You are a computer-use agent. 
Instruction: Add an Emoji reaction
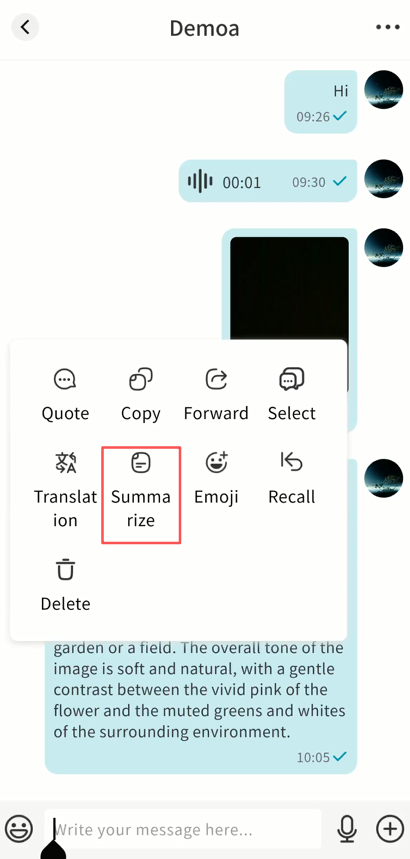point(216,463)
